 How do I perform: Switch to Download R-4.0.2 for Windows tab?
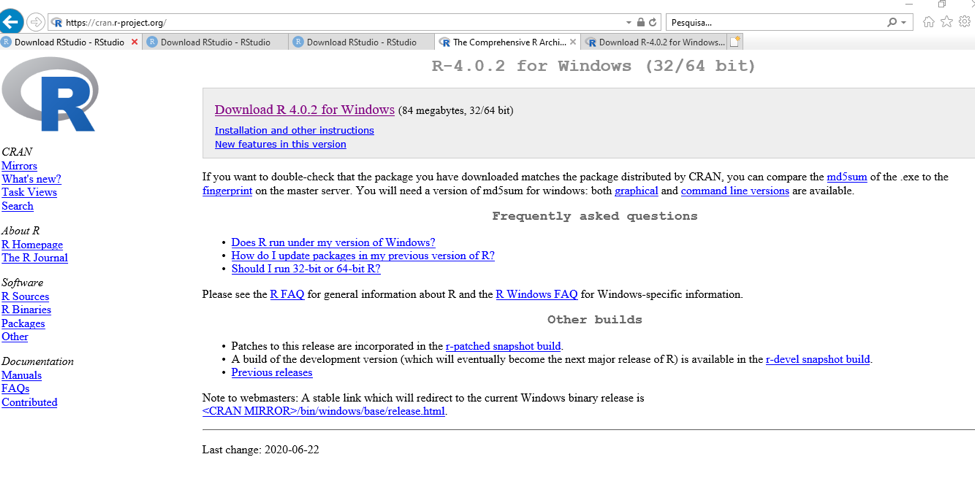[x=655, y=42]
